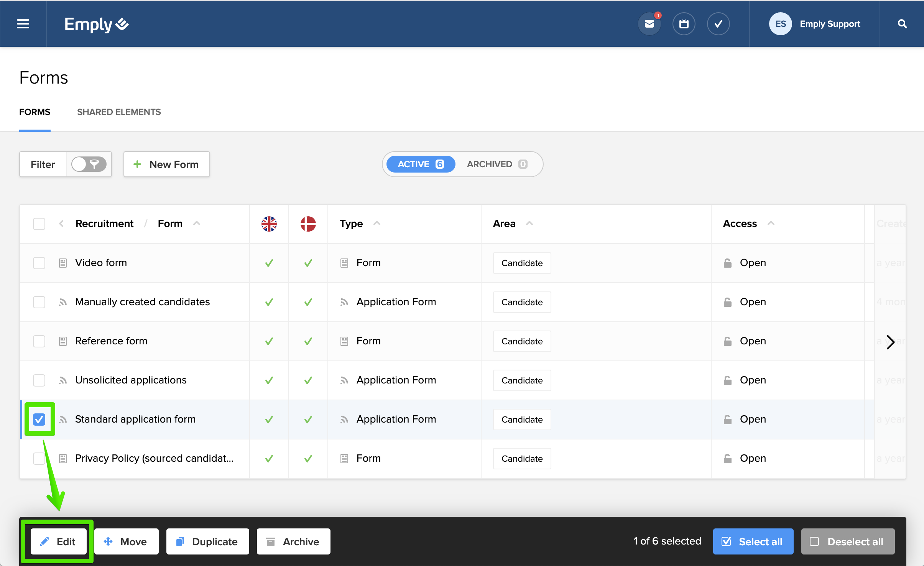924x566 pixels.
Task: Sort by the Type column arrow
Action: click(377, 223)
